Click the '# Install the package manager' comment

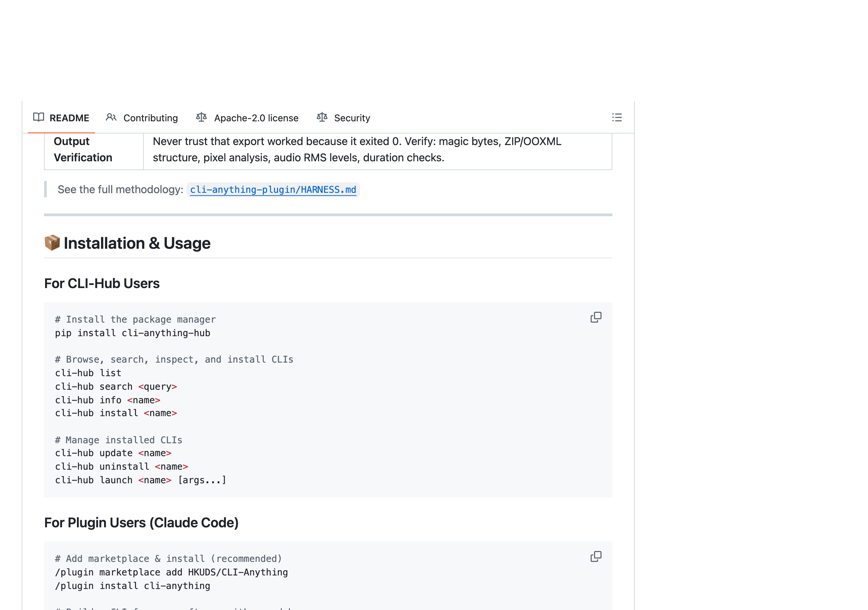135,319
